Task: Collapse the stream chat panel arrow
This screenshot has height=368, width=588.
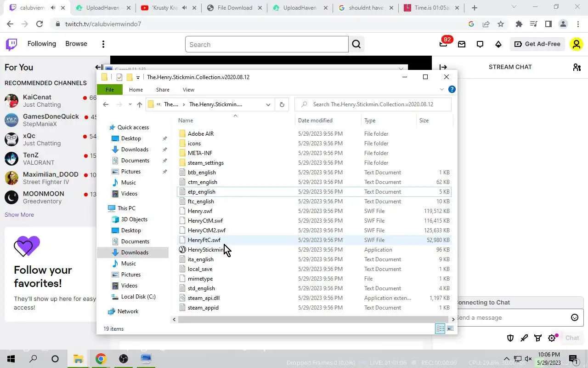Action: coord(443,67)
